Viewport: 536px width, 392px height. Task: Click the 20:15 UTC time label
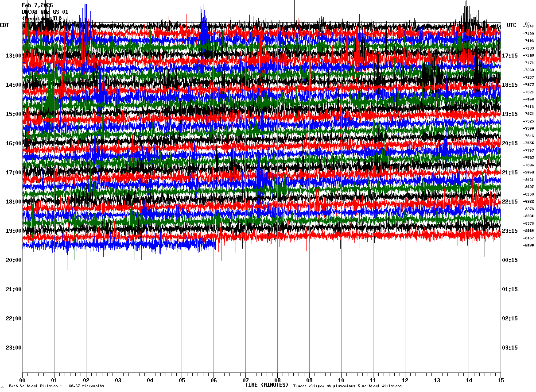[510, 143]
